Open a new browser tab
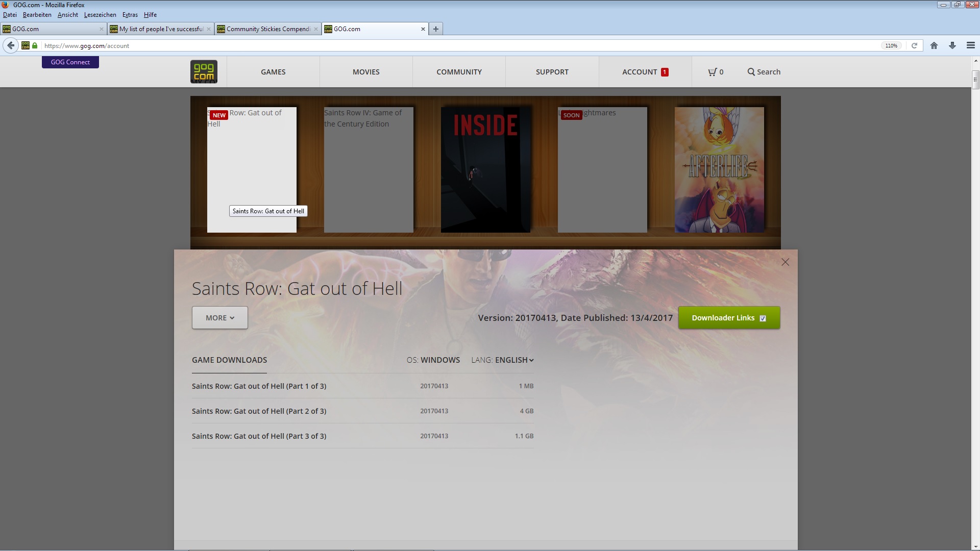 click(436, 29)
